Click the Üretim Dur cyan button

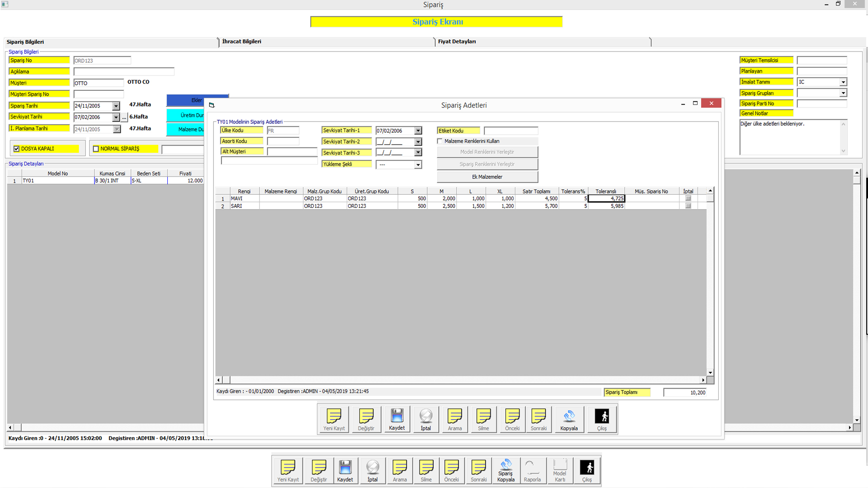point(186,115)
